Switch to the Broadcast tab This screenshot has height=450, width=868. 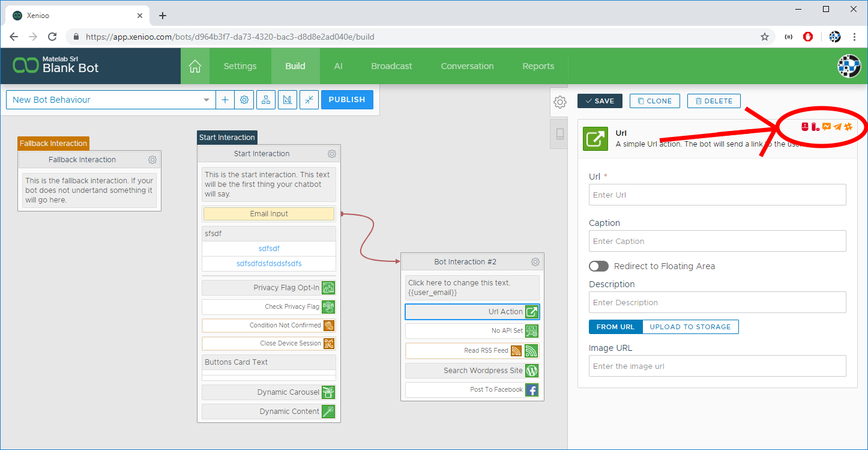[x=391, y=66]
